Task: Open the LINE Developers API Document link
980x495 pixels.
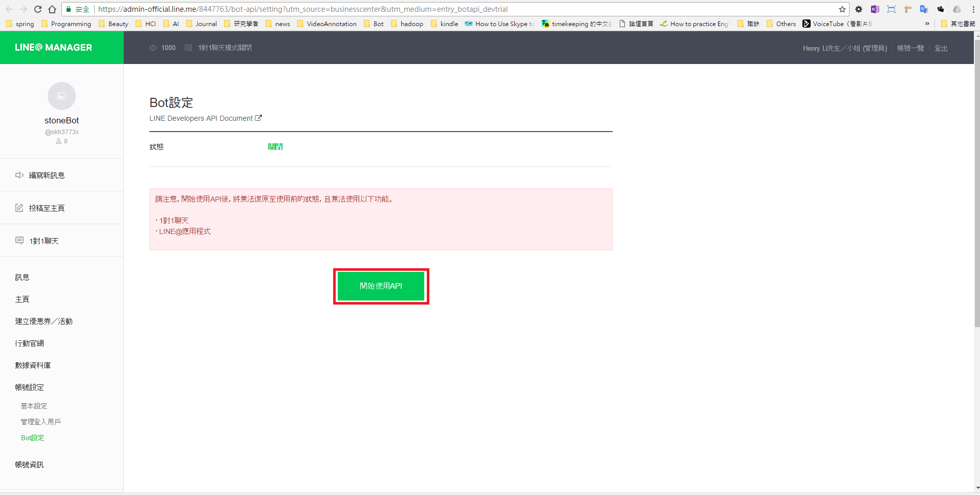Action: click(x=206, y=118)
